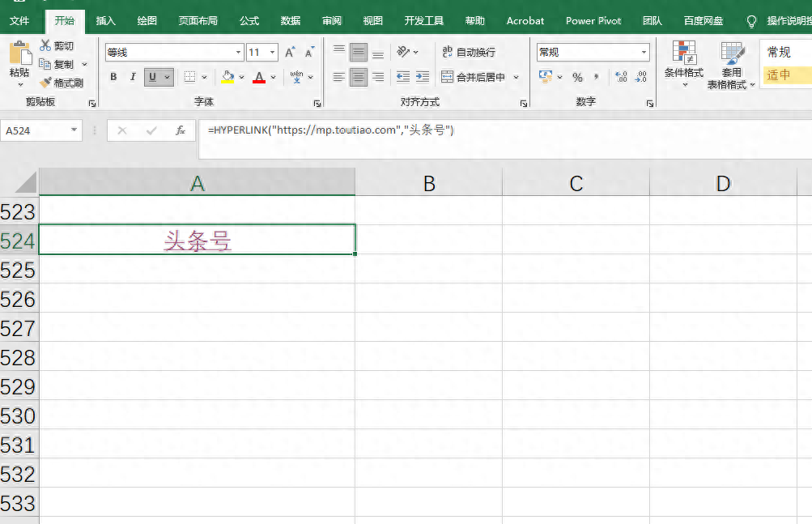The image size is (812, 524).
Task: Increase decimal places
Action: point(621,77)
